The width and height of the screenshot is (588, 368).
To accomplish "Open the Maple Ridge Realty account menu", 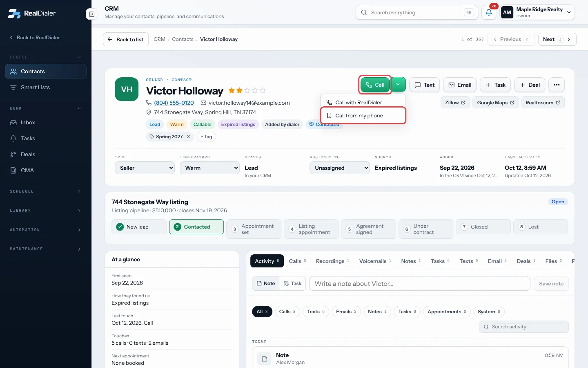I will pyautogui.click(x=537, y=13).
